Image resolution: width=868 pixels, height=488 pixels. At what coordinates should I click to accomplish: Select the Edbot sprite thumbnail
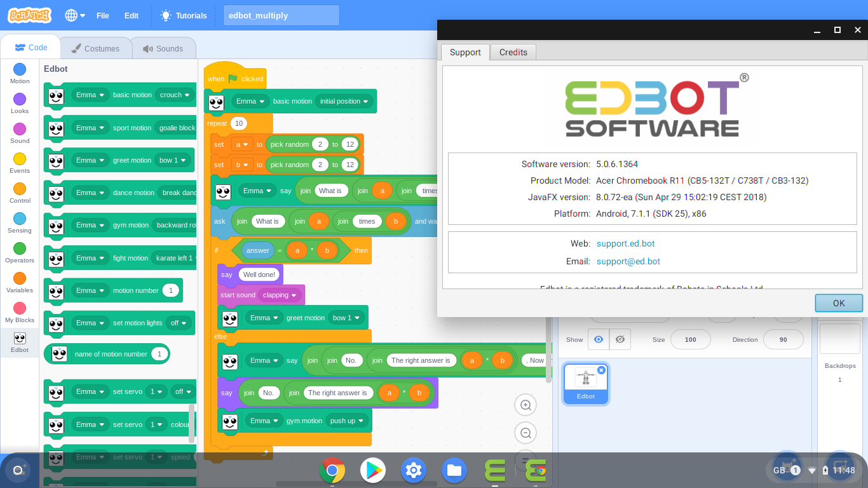(586, 384)
